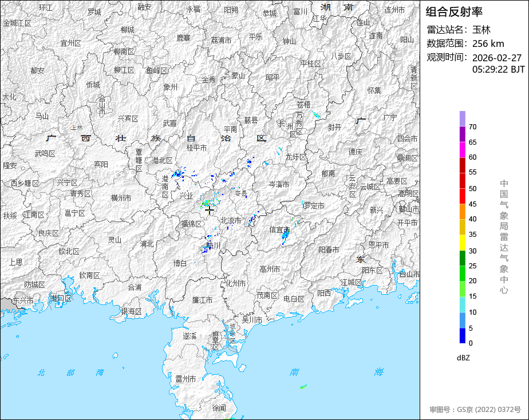The image size is (529, 420).
Task: Click the 雷州市 map label
Action: click(x=185, y=379)
